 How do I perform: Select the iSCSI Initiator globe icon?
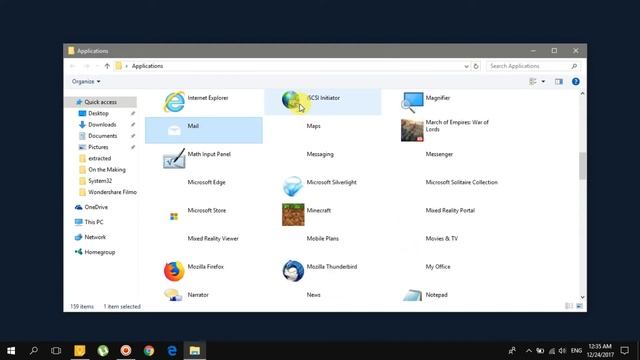[x=292, y=100]
